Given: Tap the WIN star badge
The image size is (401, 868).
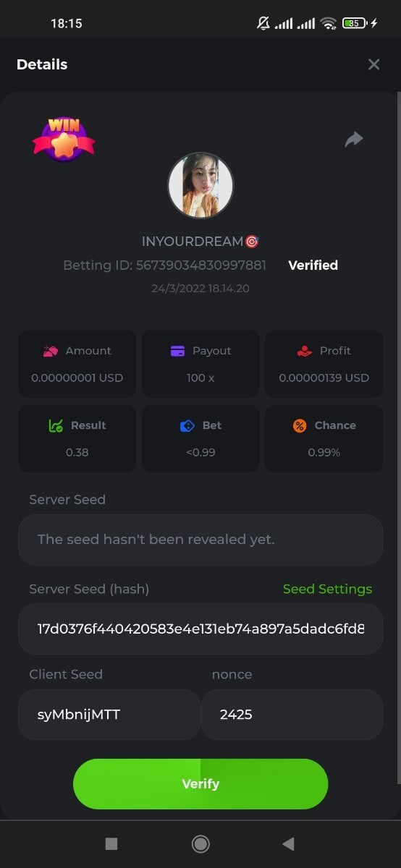Looking at the screenshot, I should coord(64,139).
